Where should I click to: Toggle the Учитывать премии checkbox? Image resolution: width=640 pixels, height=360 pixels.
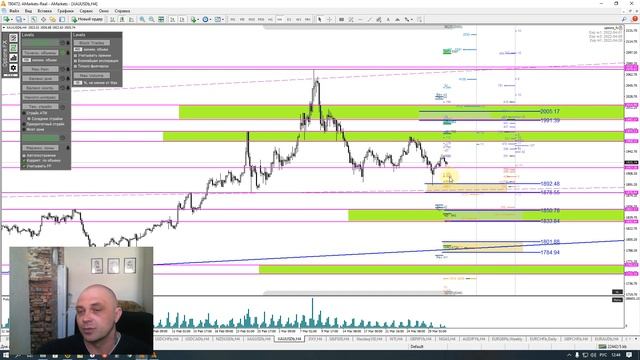pyautogui.click(x=76, y=55)
